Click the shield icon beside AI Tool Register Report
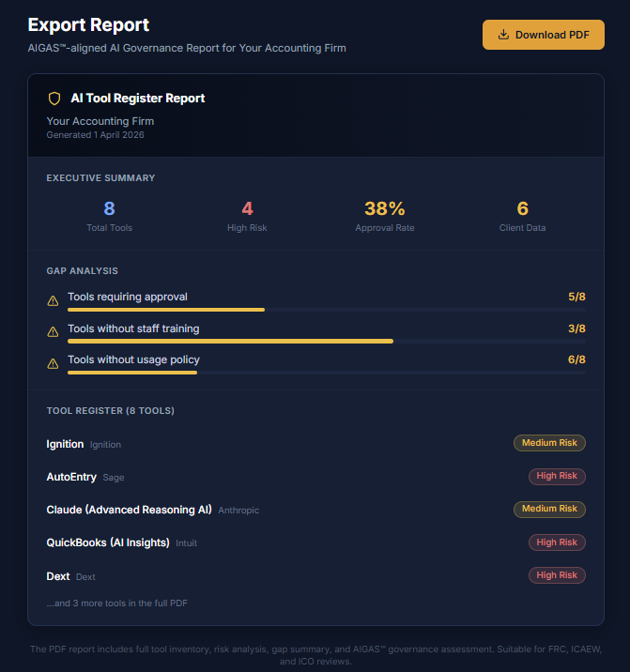 (x=54, y=99)
